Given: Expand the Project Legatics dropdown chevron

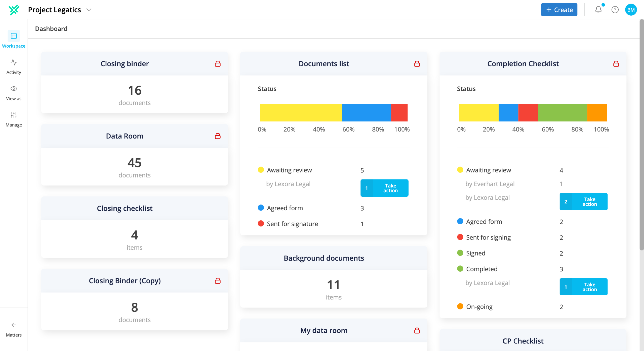Looking at the screenshot, I should pyautogui.click(x=89, y=10).
